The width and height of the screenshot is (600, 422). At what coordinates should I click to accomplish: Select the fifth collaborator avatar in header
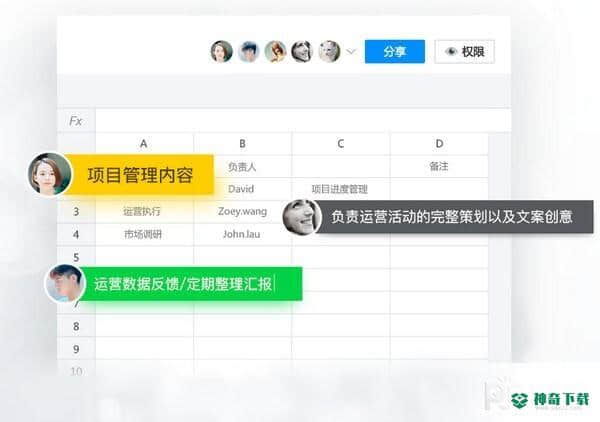pyautogui.click(x=329, y=51)
